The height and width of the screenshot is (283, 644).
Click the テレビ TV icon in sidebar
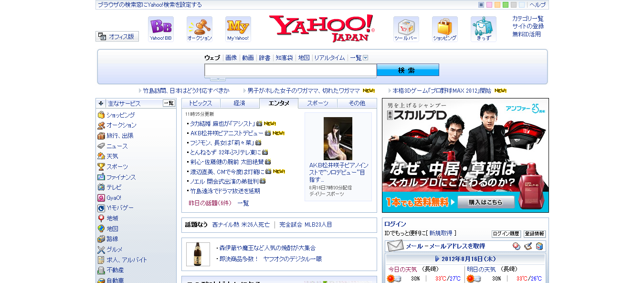click(101, 187)
